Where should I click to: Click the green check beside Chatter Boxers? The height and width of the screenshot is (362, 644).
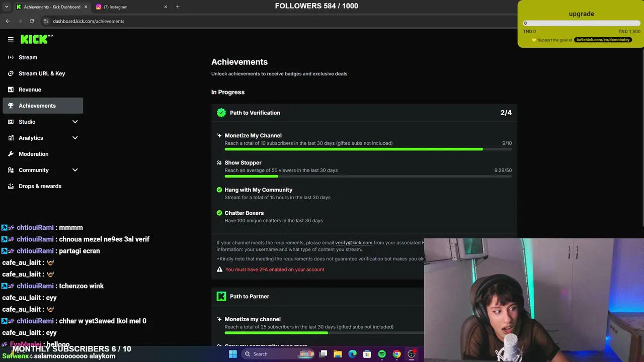coord(219,213)
